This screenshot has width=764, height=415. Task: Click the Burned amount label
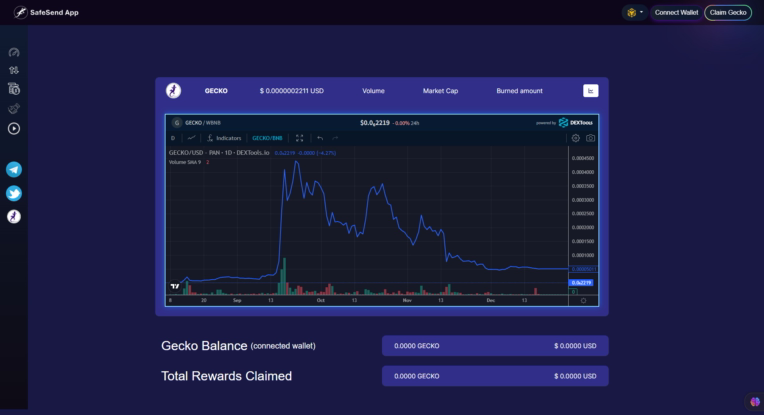[519, 91]
